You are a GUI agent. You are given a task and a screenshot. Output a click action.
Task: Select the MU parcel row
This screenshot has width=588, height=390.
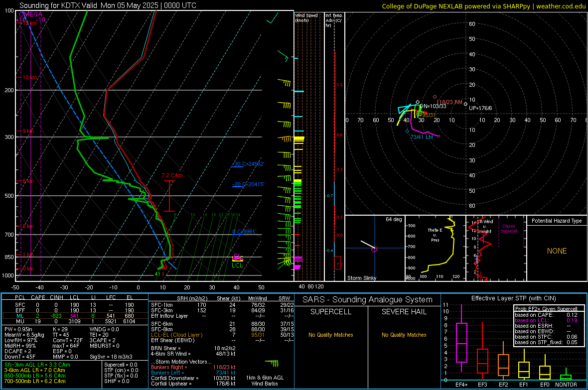pos(74,321)
